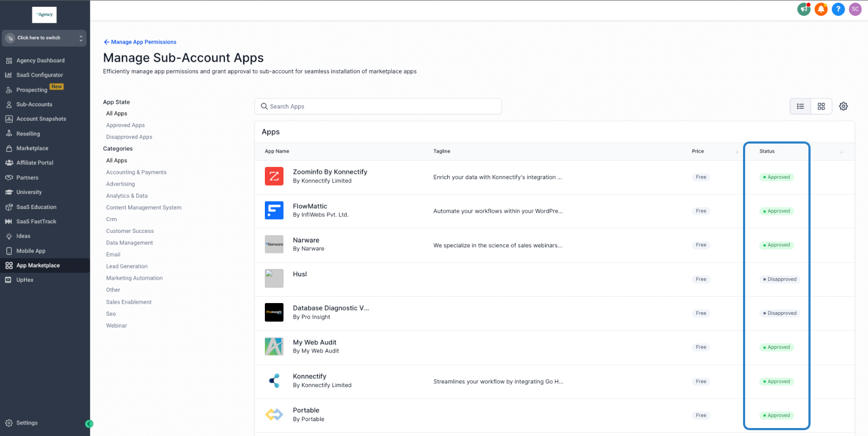The width and height of the screenshot is (868, 436).
Task: Open the orange notifications bell
Action: click(x=821, y=9)
